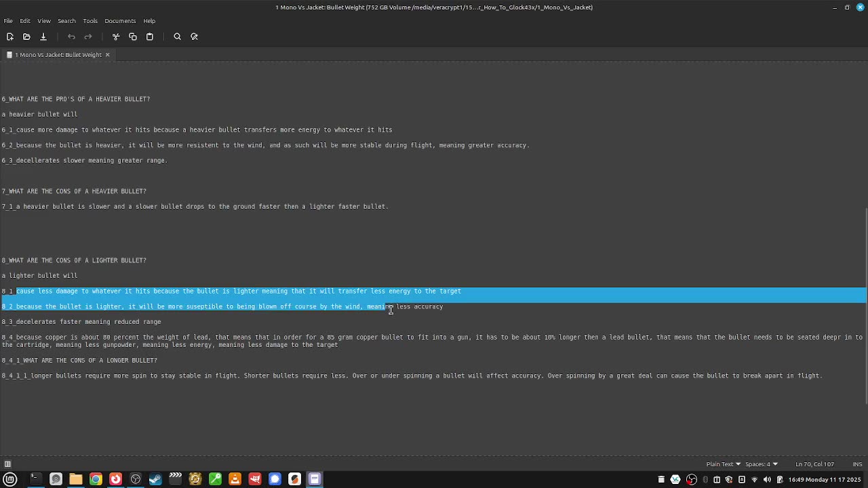Select the '1 Mono Vs Jacket: Bullet Weight' tab
868x488 pixels.
coord(58,55)
